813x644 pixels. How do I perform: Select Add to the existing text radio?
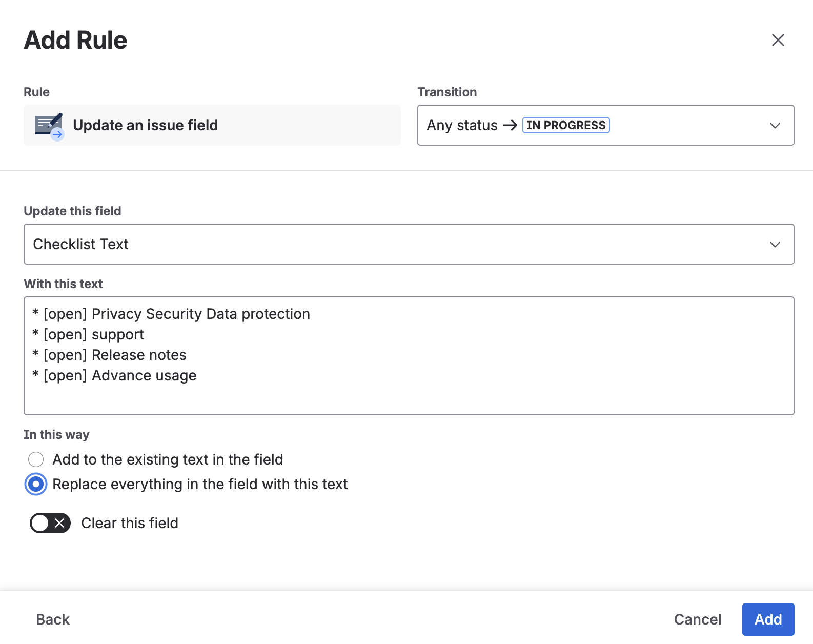click(x=36, y=459)
